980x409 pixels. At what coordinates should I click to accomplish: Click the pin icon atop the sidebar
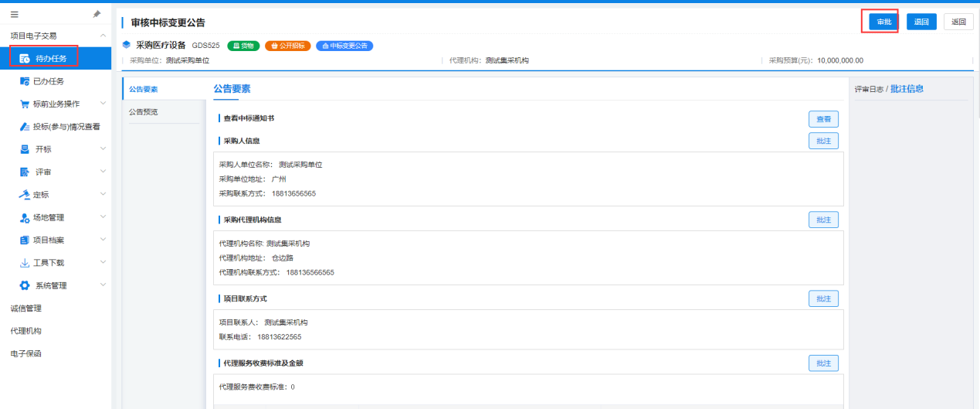pyautogui.click(x=97, y=15)
